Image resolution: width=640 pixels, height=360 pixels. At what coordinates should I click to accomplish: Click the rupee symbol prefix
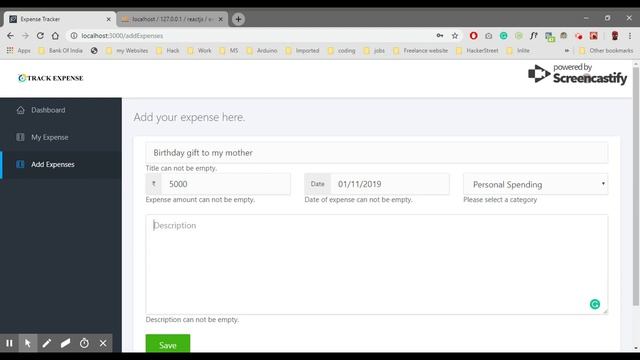[153, 184]
